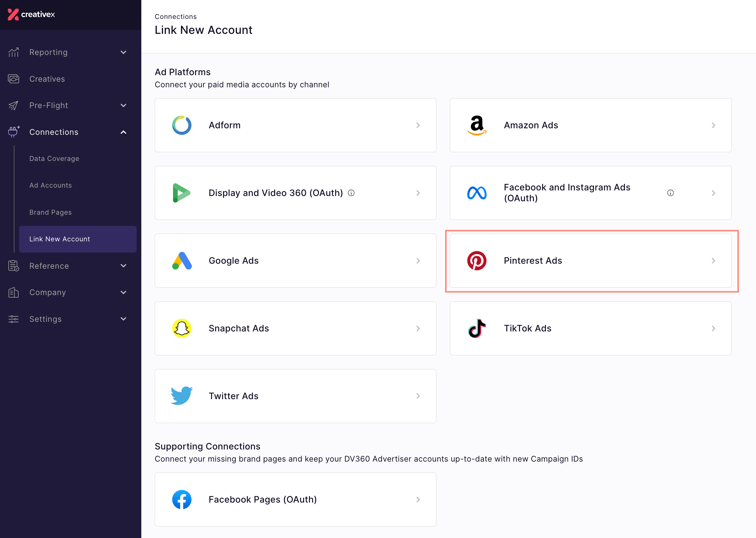Click the creativex logo

click(x=31, y=14)
